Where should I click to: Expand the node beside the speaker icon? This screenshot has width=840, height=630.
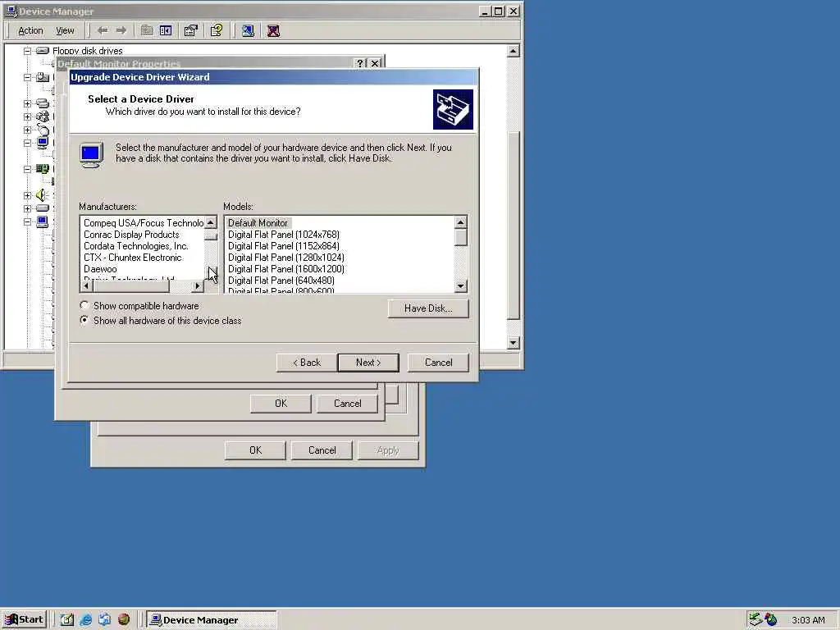coord(27,195)
